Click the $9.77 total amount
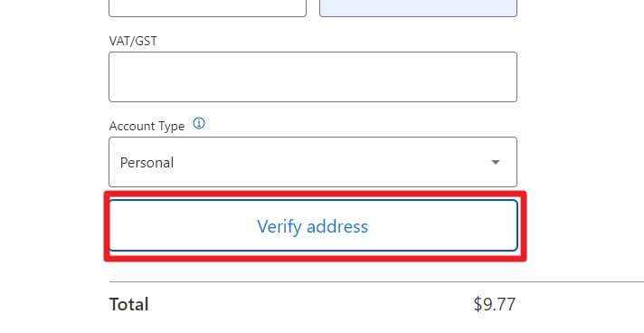The image size is (644, 333). pyautogui.click(x=494, y=305)
